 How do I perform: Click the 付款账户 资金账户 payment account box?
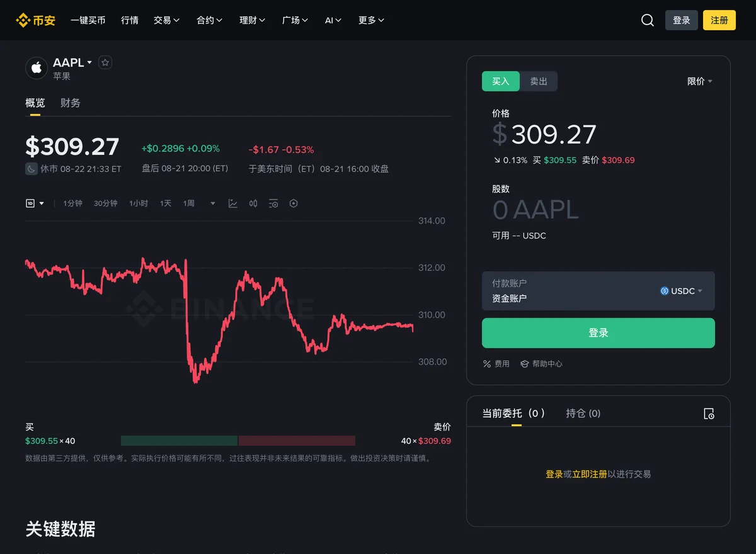click(598, 291)
